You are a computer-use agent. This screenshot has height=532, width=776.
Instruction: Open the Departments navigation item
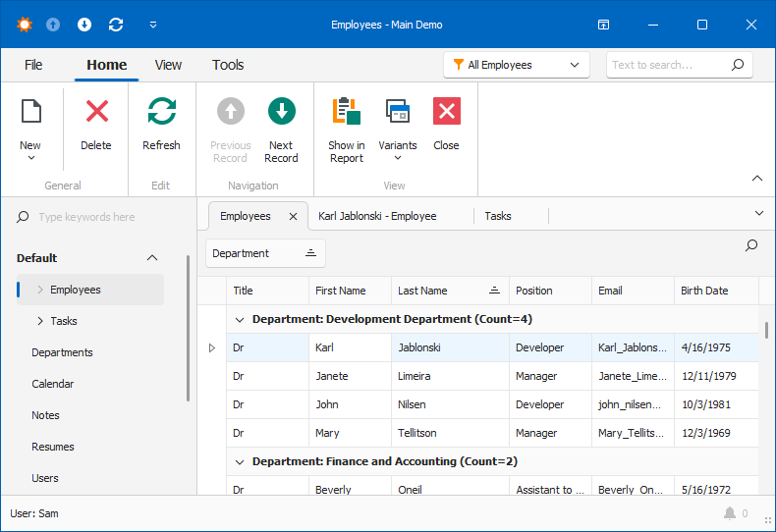(x=62, y=352)
